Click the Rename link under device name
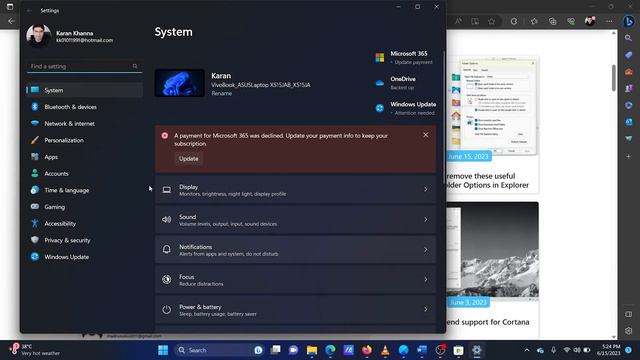The height and width of the screenshot is (360, 640). [222, 93]
